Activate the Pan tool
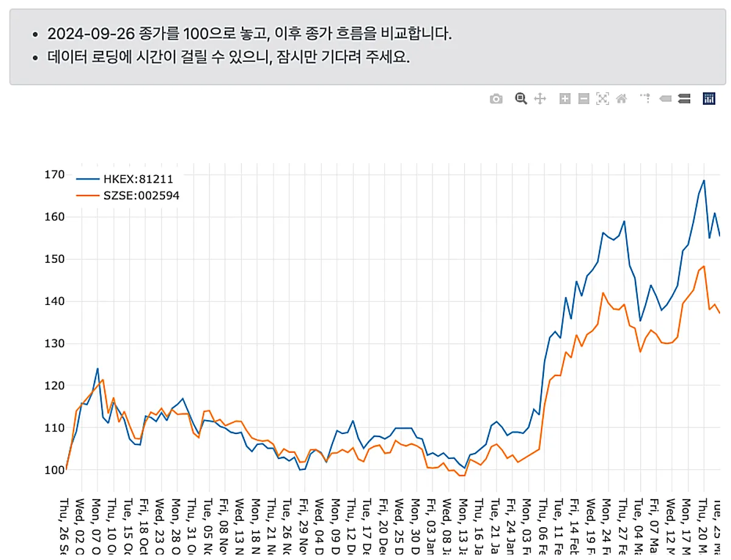 539,98
